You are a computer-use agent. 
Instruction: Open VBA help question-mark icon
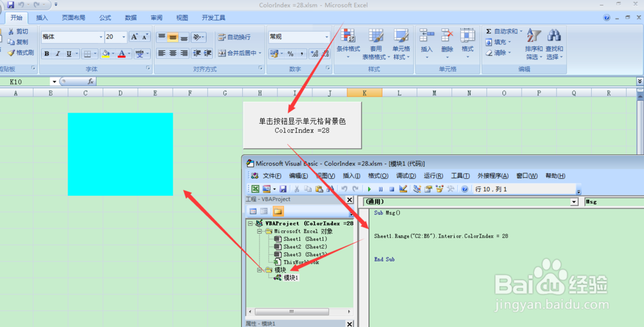tap(464, 189)
